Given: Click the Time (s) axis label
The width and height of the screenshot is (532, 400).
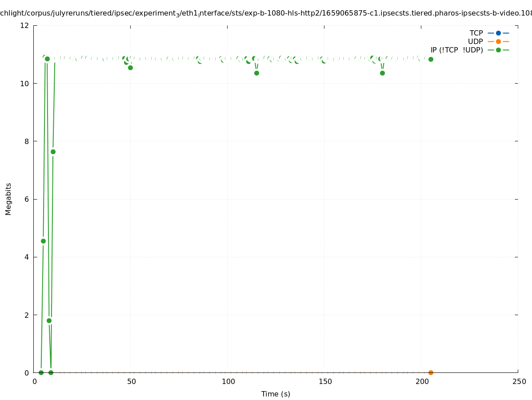Looking at the screenshot, I should (x=276, y=394).
